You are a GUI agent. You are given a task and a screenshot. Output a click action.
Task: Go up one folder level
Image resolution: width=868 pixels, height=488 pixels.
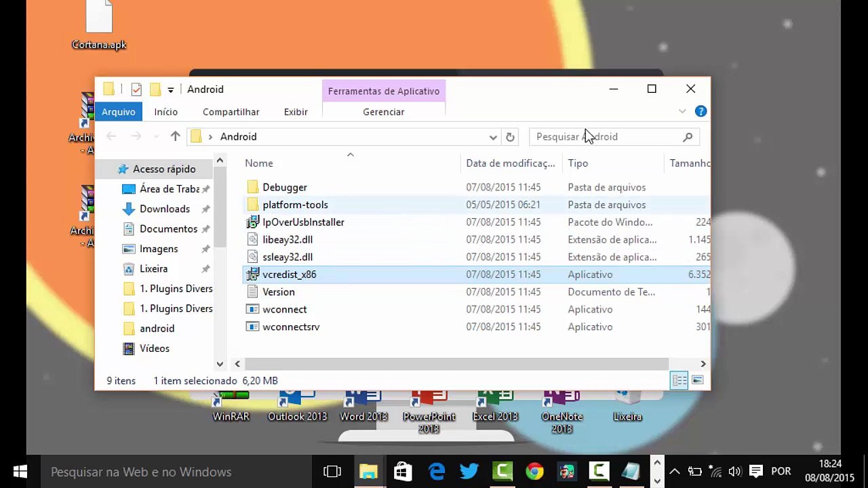coord(175,136)
